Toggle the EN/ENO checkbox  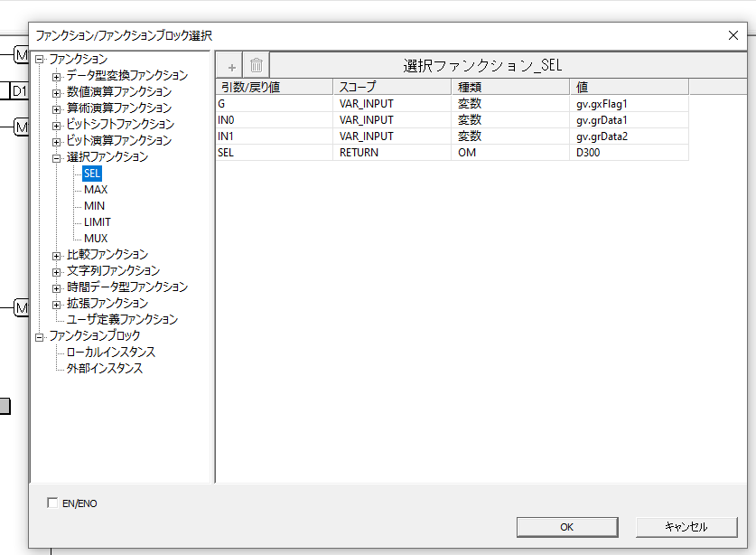pyautogui.click(x=52, y=502)
